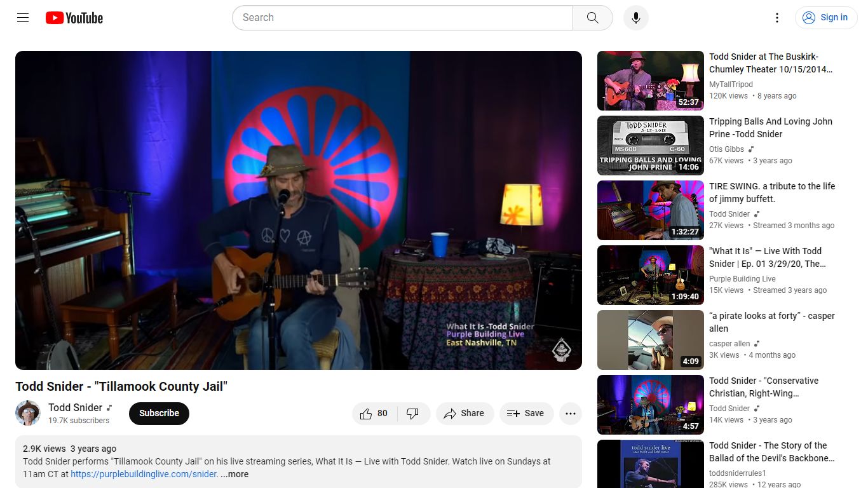Focus the Search input field
868x488 pixels.
403,18
